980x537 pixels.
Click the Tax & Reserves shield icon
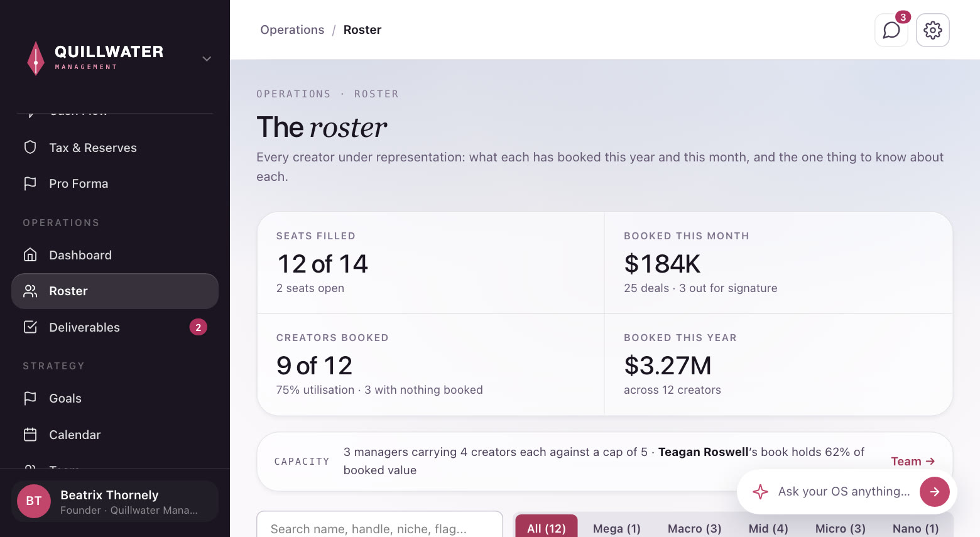[30, 148]
